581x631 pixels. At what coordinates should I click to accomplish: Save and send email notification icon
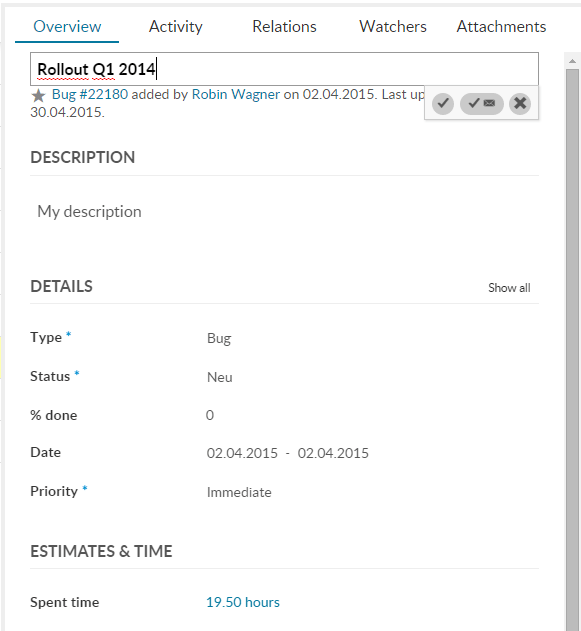pyautogui.click(x=481, y=103)
